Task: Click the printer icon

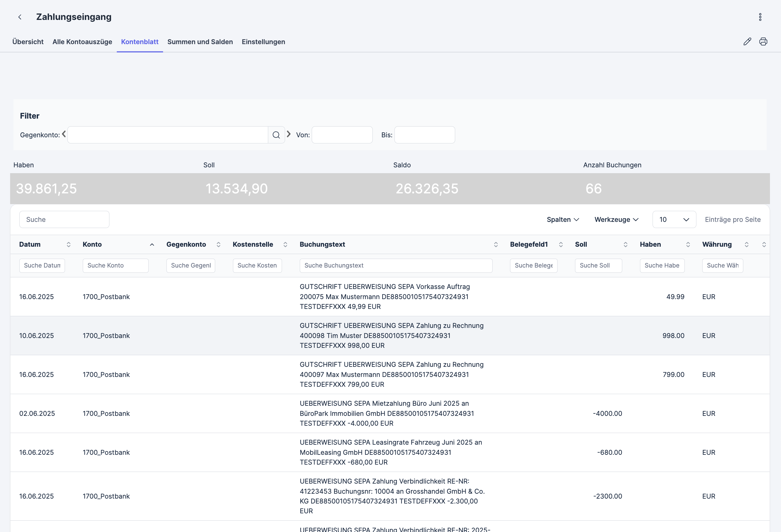Action: [763, 42]
